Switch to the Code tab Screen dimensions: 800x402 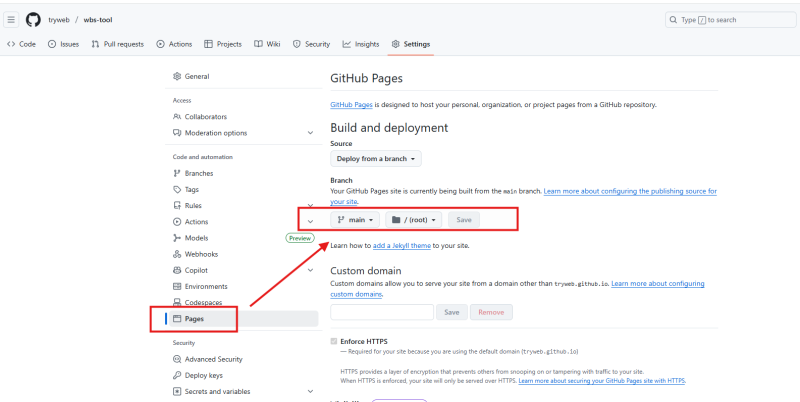(x=21, y=44)
